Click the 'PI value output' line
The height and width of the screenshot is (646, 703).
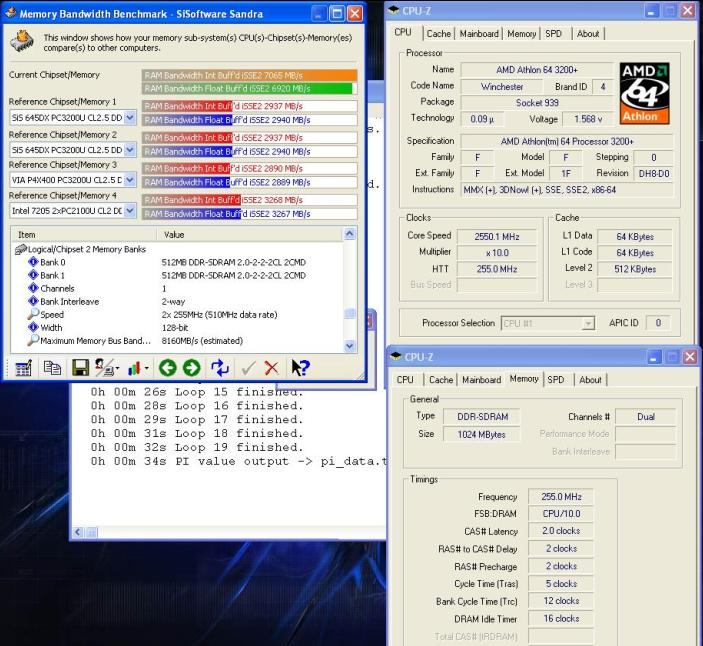(x=238, y=461)
